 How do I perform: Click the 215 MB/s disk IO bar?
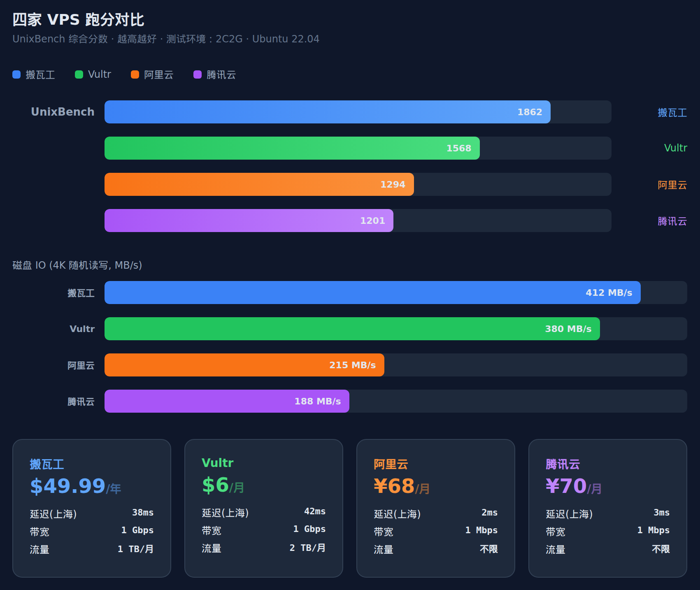[x=244, y=365]
